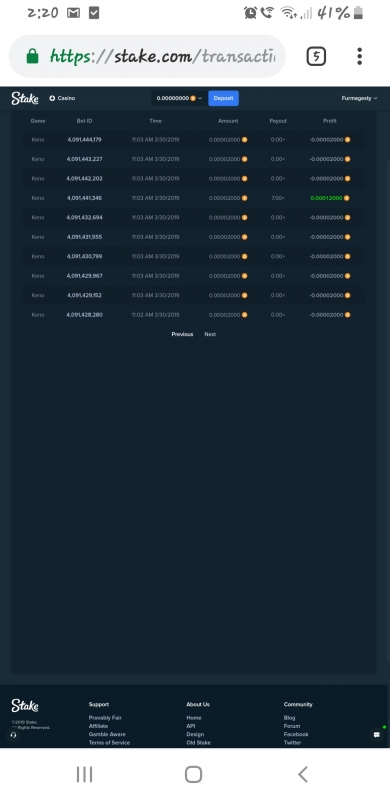Go to the Previous page of bets
The width and height of the screenshot is (390, 800).
(182, 334)
